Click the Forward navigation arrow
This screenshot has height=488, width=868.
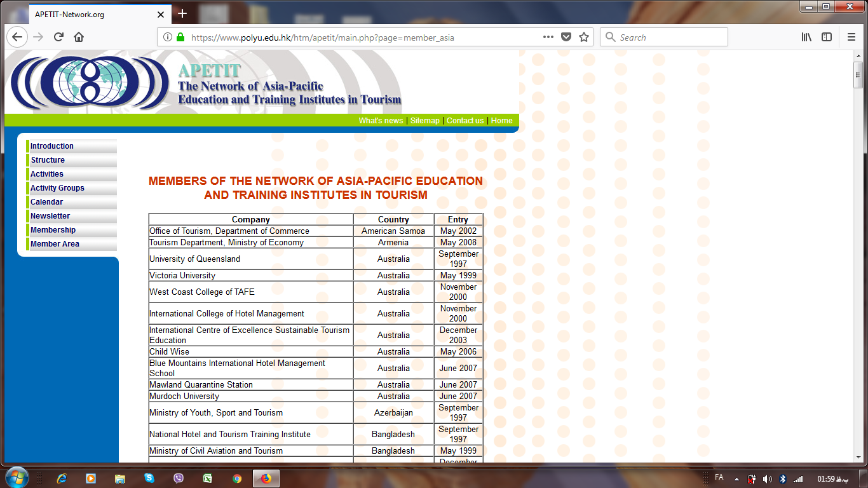pyautogui.click(x=38, y=37)
